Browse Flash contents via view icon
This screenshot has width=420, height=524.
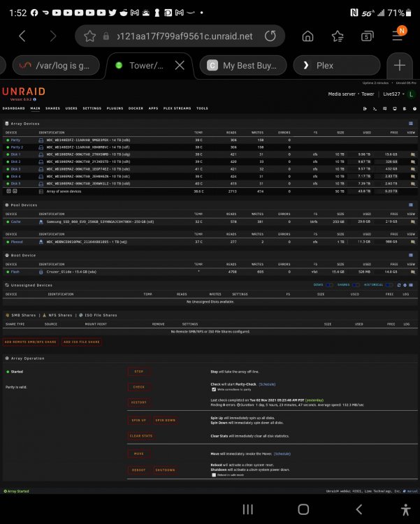pos(413,272)
